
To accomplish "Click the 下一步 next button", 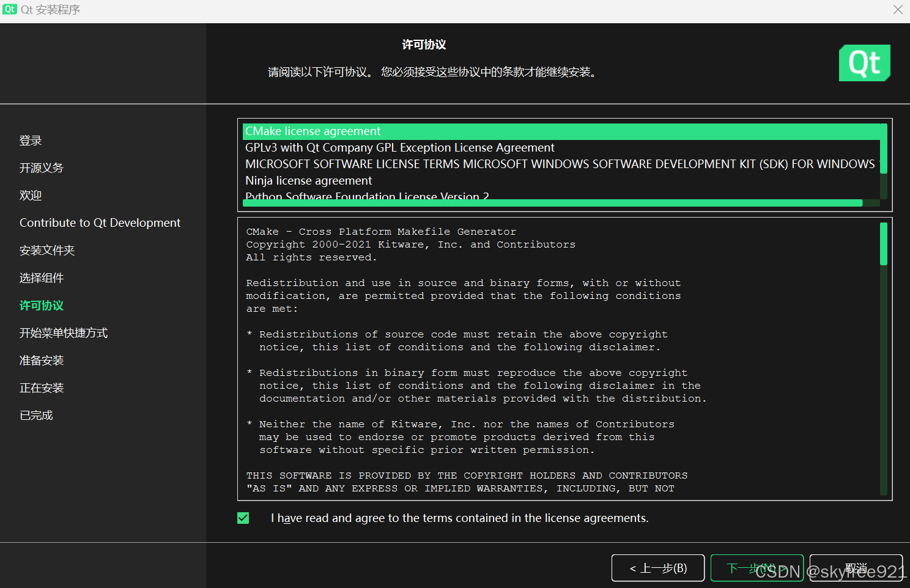I will click(x=757, y=568).
